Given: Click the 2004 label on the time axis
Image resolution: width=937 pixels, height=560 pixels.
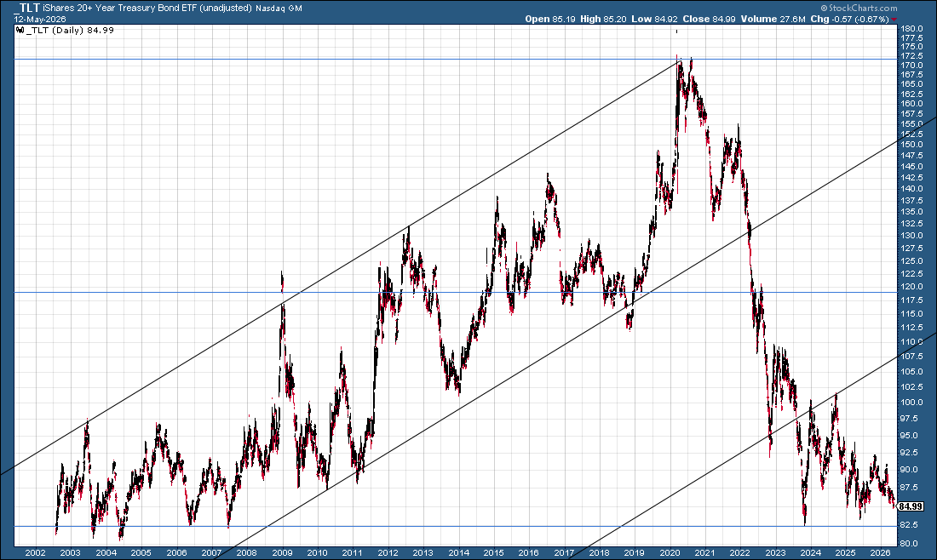Looking at the screenshot, I should (x=106, y=552).
